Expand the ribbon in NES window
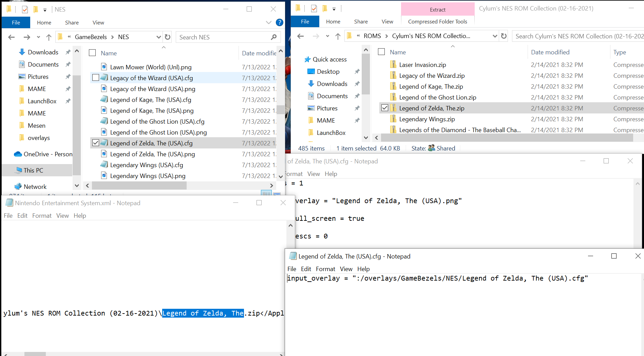Viewport: 644px width, 356px height. click(269, 22)
